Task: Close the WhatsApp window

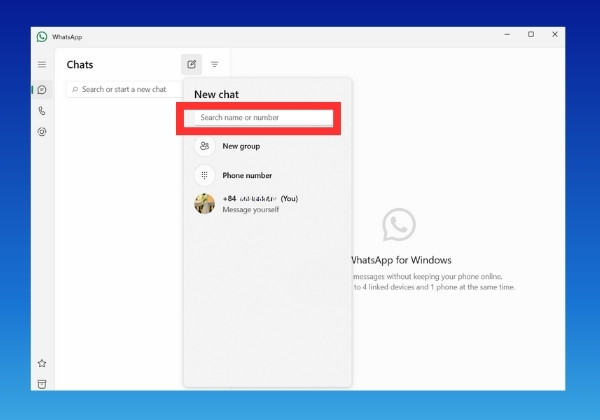Action: (555, 34)
